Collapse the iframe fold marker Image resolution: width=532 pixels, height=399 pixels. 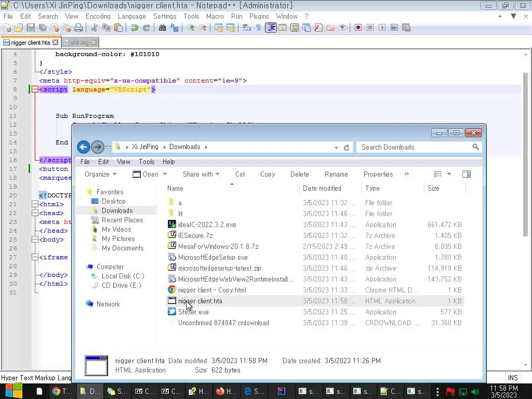35,257
